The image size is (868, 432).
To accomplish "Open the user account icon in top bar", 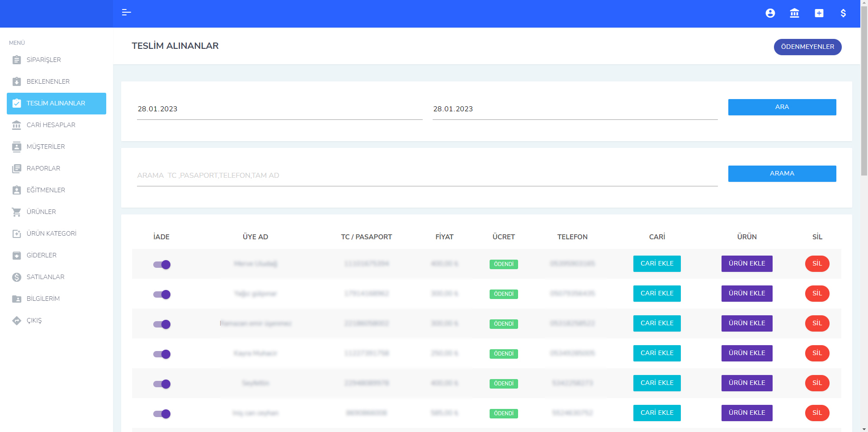I will pos(770,13).
